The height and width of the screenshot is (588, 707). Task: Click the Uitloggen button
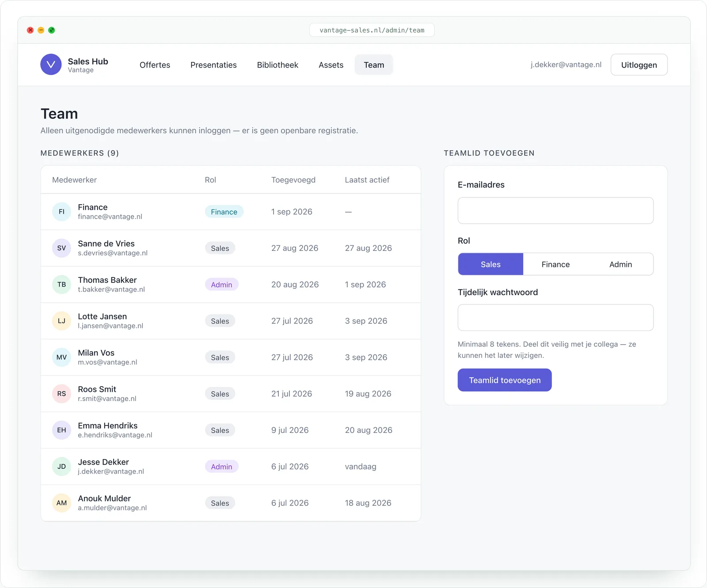[639, 65]
